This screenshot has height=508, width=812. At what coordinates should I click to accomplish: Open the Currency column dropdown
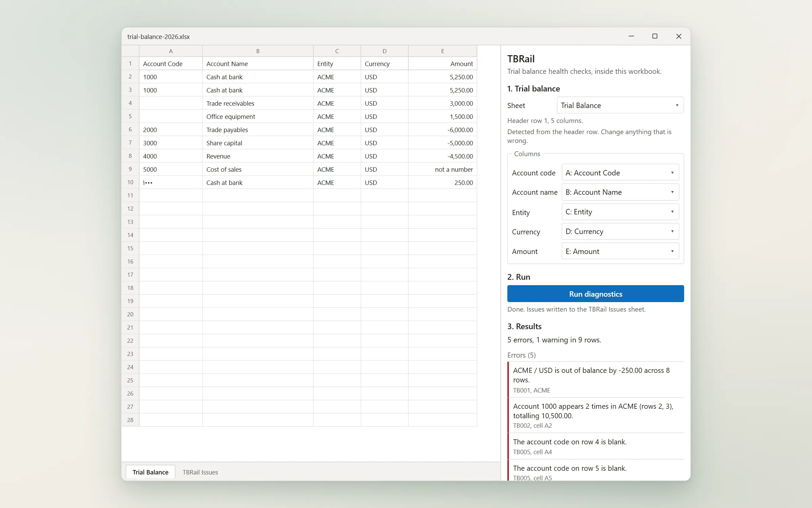point(620,231)
